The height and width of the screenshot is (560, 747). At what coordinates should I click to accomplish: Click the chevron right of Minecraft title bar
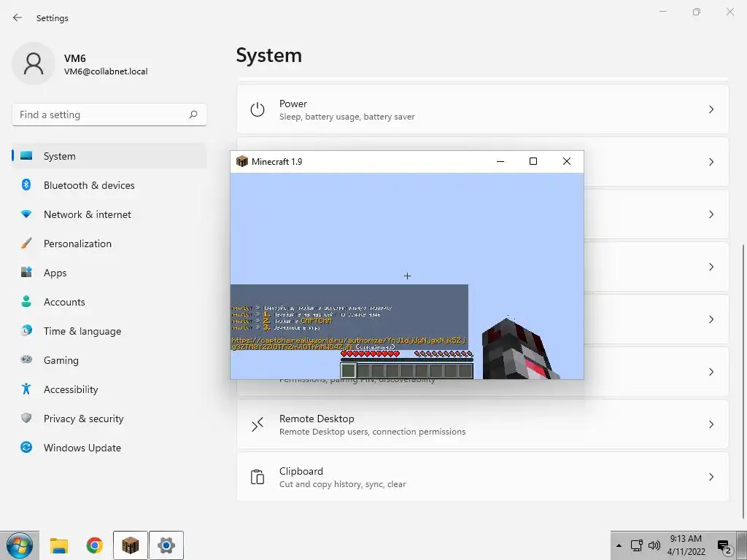point(711,162)
